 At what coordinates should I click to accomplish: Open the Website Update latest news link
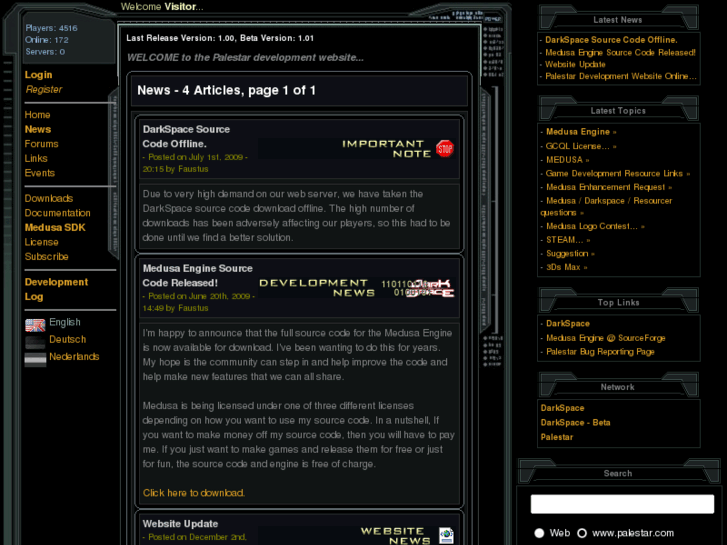pyautogui.click(x=575, y=64)
